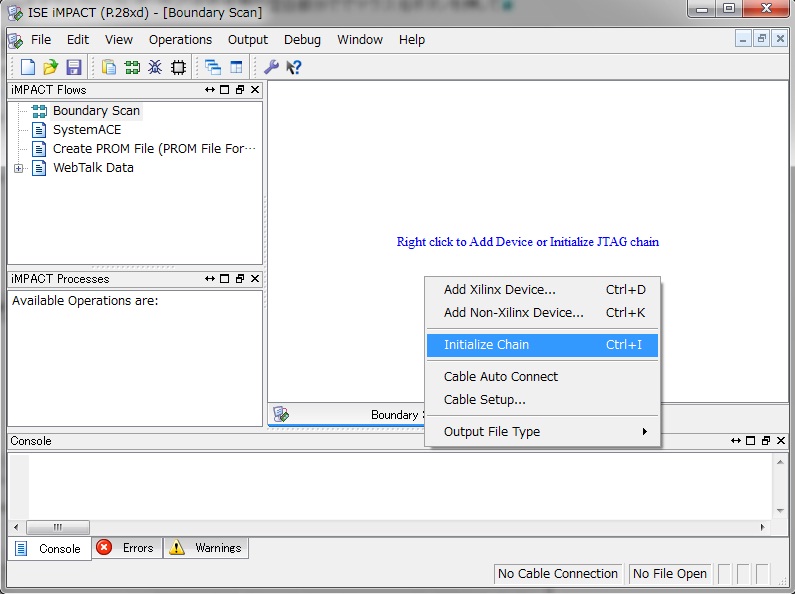Click the Create PROM File document icon

[39, 148]
